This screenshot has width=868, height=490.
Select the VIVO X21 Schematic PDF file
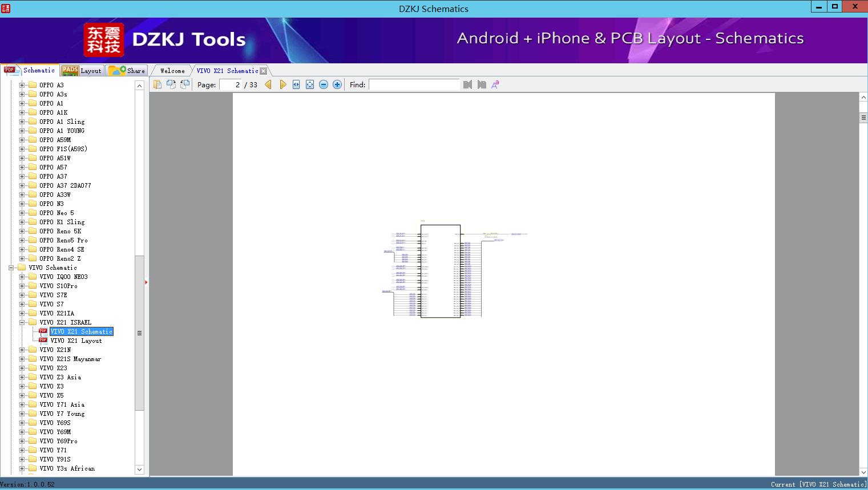[81, 331]
